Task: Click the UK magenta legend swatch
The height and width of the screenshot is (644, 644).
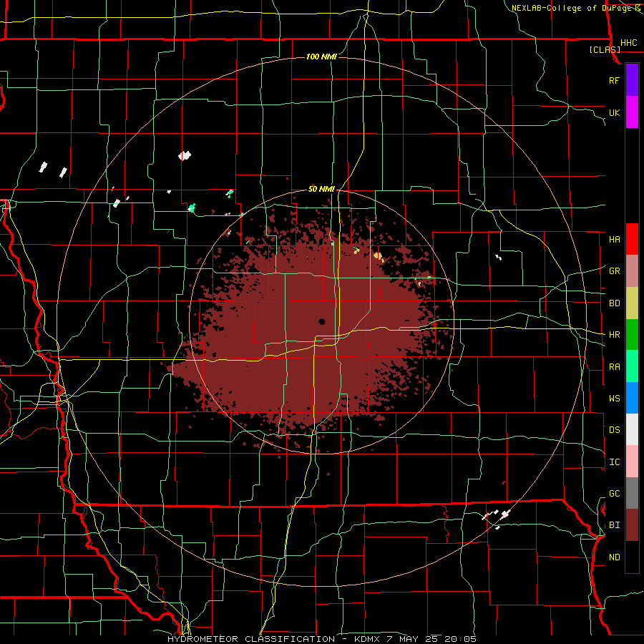Action: 632,112
